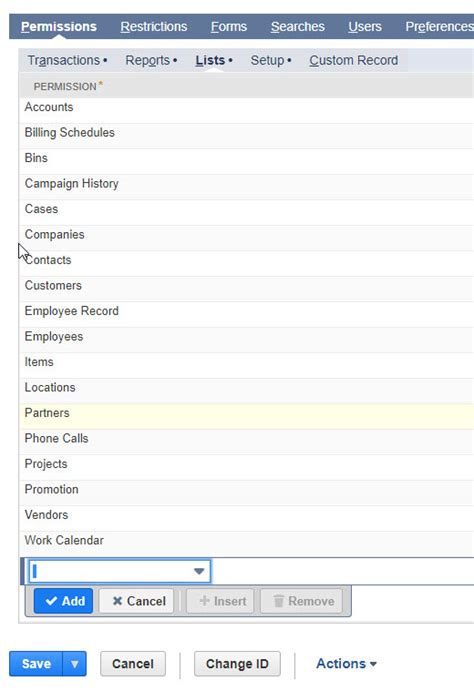Click the Insert button
Screen dimensions: 474x691
tap(221, 601)
